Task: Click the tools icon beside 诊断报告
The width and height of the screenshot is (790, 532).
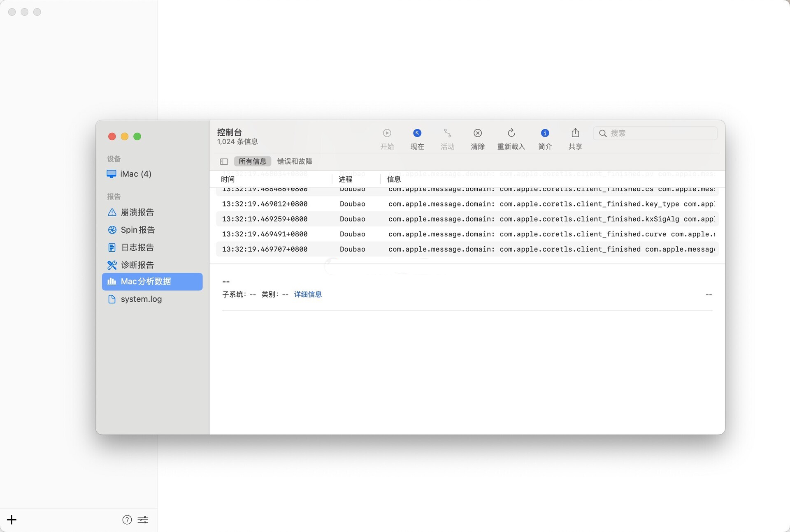Action: [x=112, y=265]
